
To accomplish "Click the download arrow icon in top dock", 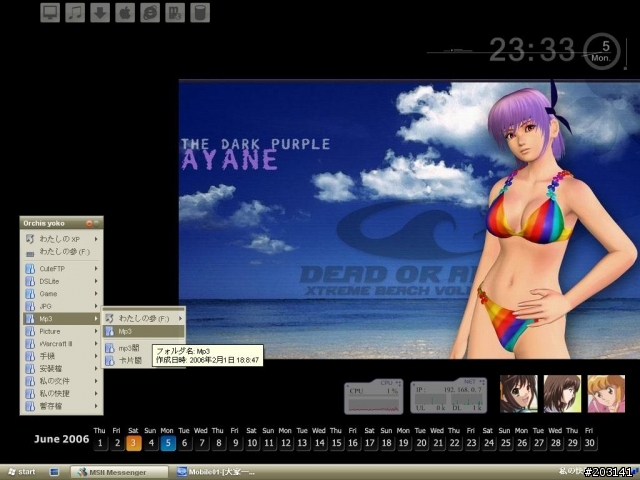I will click(100, 13).
